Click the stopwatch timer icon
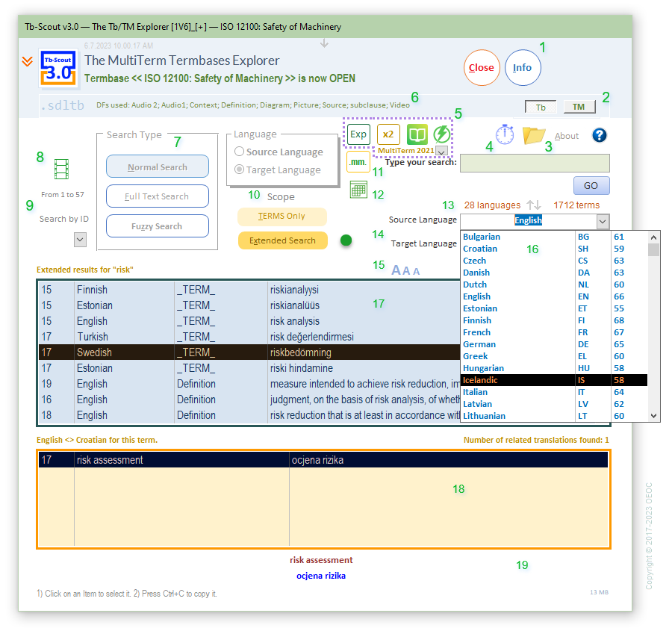Image resolution: width=672 pixels, height=628 pixels. coord(505,135)
